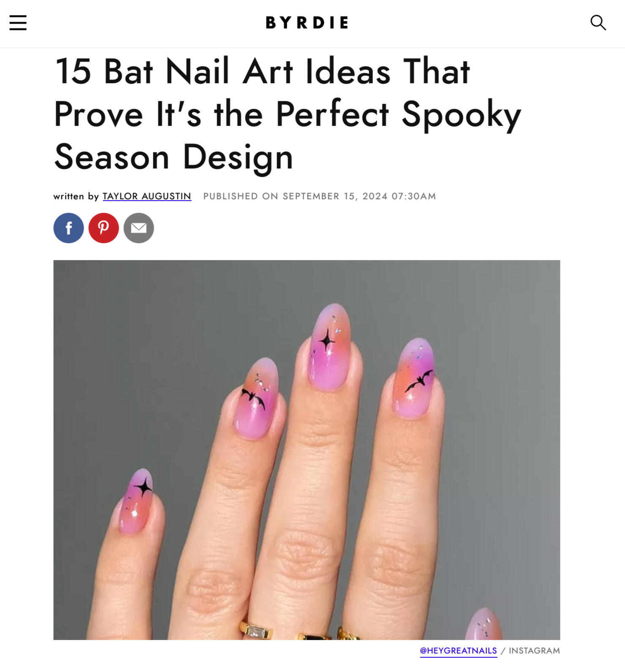The width and height of the screenshot is (625, 672).
Task: Visit @HEYGREATNAILS Instagram credit link
Action: point(458,651)
